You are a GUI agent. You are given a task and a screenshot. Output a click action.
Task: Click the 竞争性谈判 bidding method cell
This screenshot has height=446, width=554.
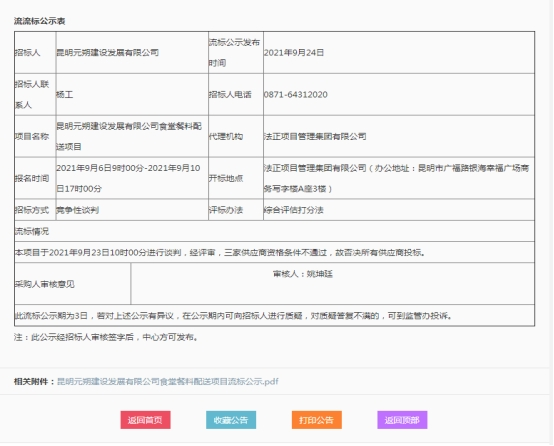132,210
